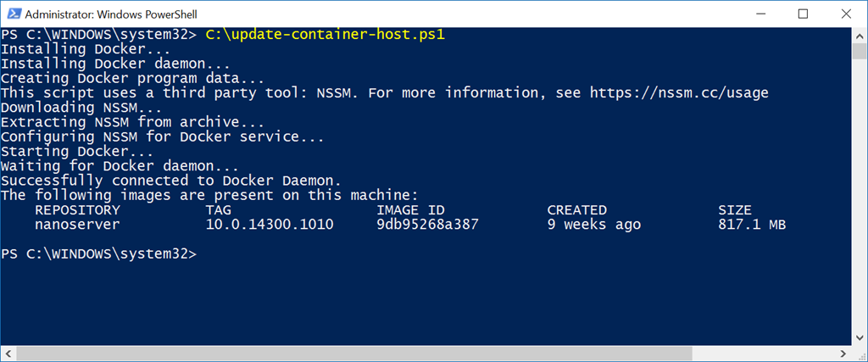Click the vertical scrollbar thumb
This screenshot has width=868, height=362.
click(860, 50)
